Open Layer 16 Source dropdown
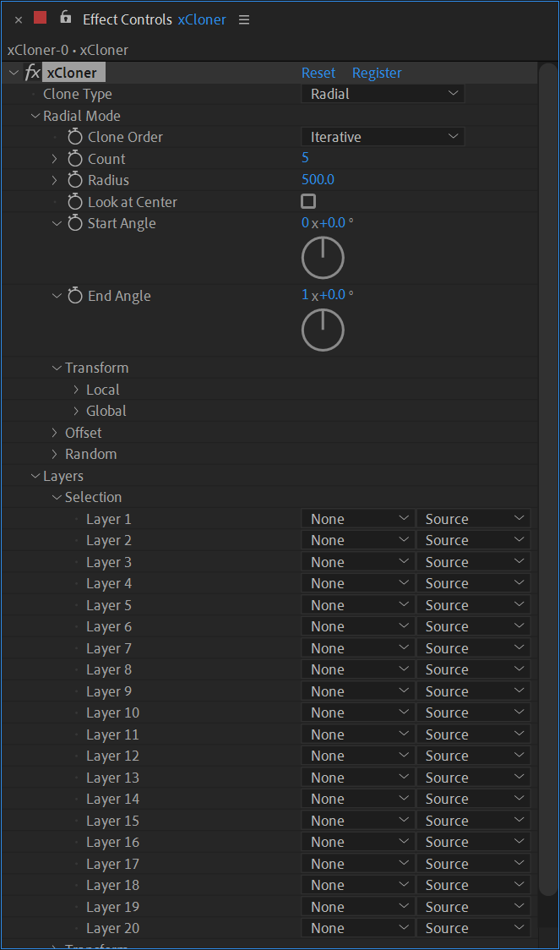This screenshot has height=950, width=560. pyautogui.click(x=474, y=842)
